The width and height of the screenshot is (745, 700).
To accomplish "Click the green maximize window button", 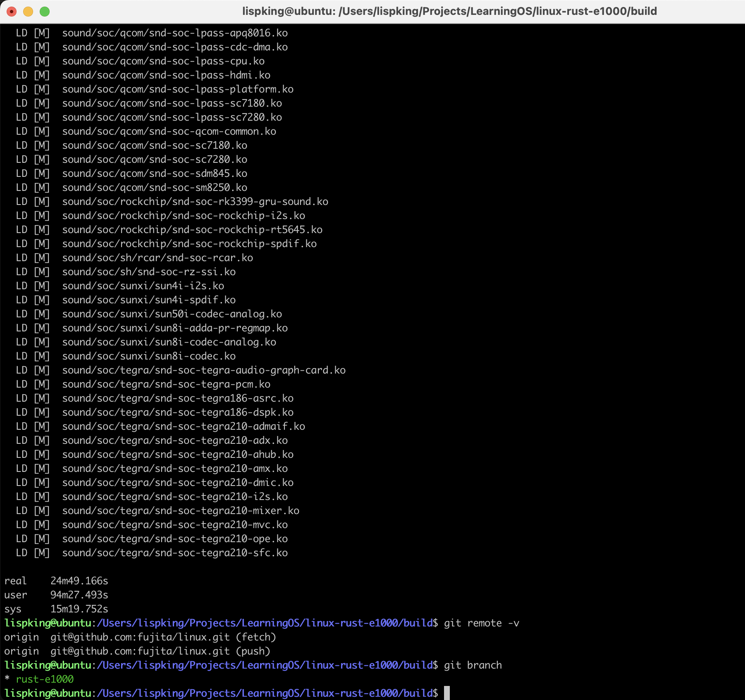I will [x=45, y=12].
